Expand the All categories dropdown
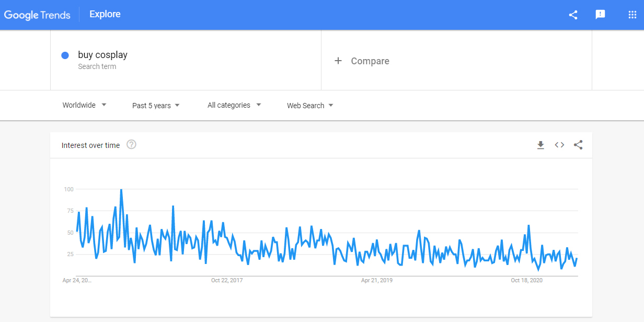The height and width of the screenshot is (322, 644). coord(234,105)
